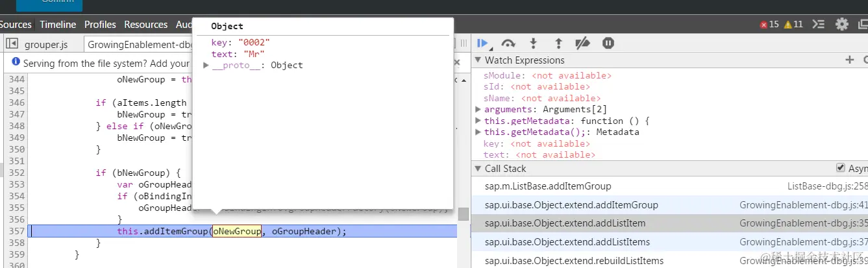Step into the next function call
Image resolution: width=868 pixels, height=268 pixels.
[534, 43]
